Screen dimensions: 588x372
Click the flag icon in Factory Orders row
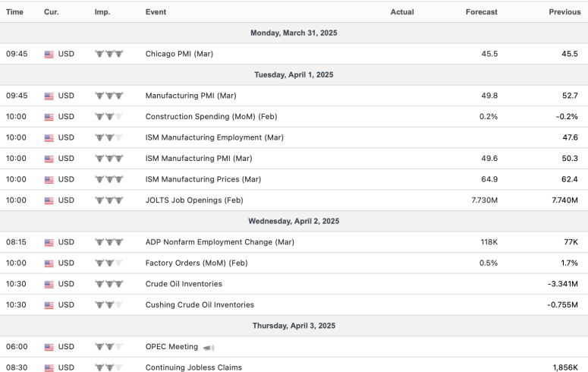49,264
